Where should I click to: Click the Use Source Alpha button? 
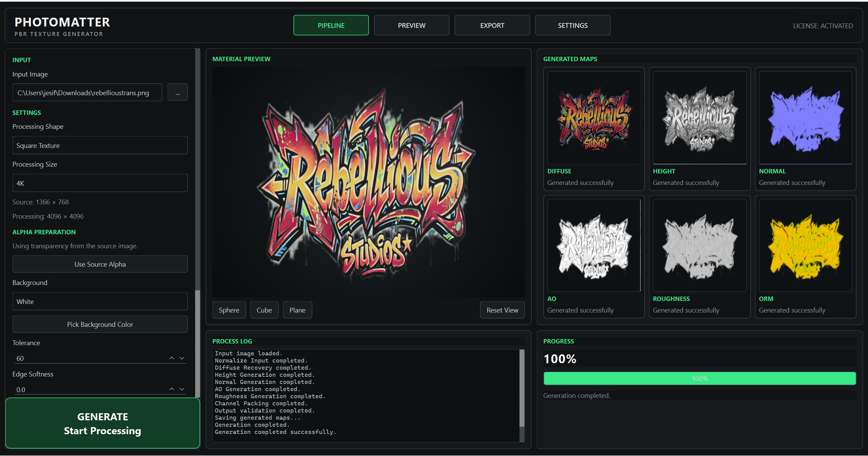pyautogui.click(x=100, y=264)
